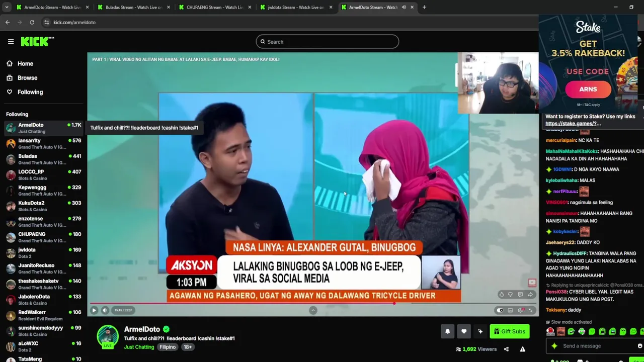Open the Just Chatting category link
Screen dimensions: 644x362
[139, 347]
